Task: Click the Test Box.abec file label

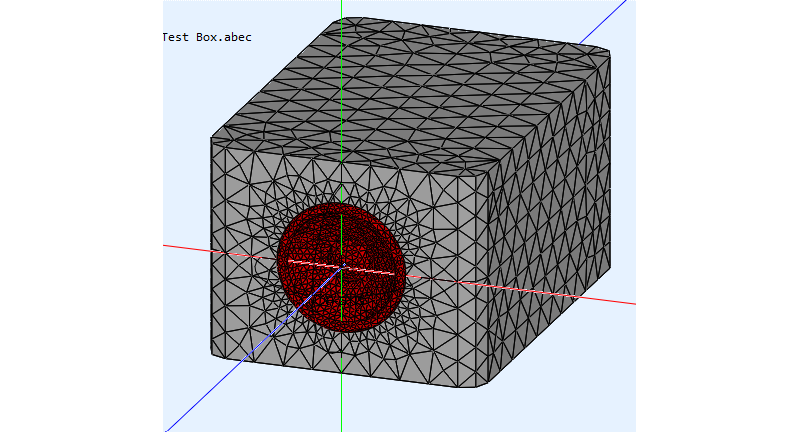Action: [207, 37]
